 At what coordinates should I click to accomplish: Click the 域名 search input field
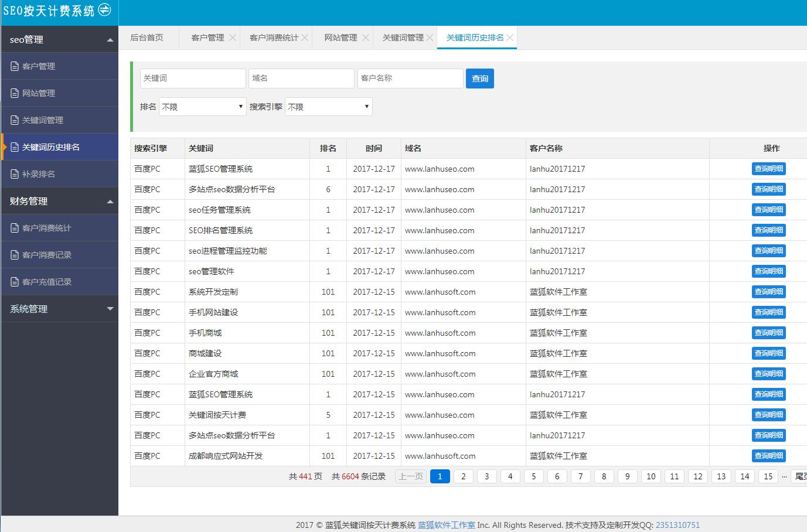(301, 78)
